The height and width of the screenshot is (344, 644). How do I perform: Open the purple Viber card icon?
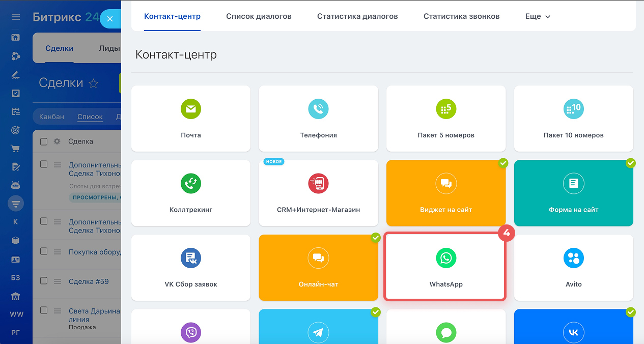[191, 333]
